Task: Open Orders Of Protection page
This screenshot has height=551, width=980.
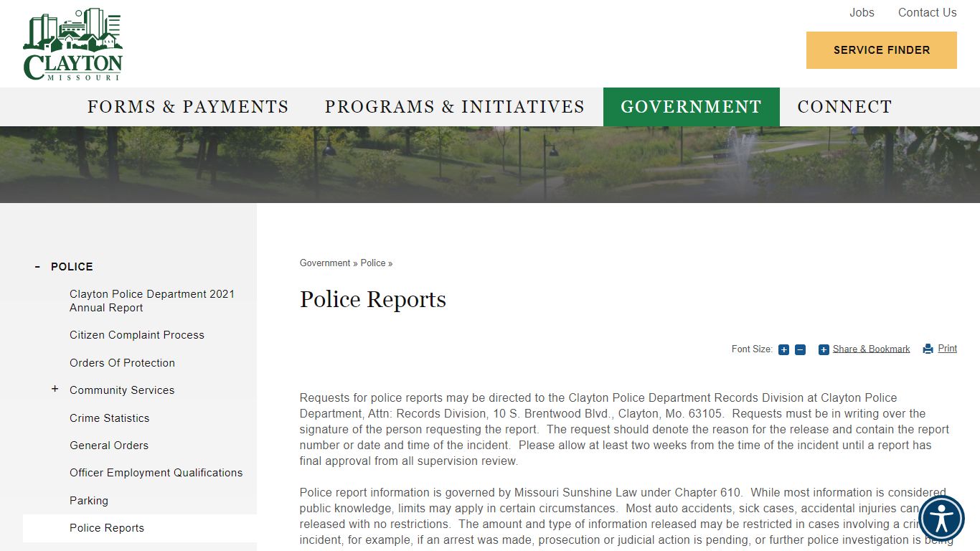Action: tap(122, 363)
